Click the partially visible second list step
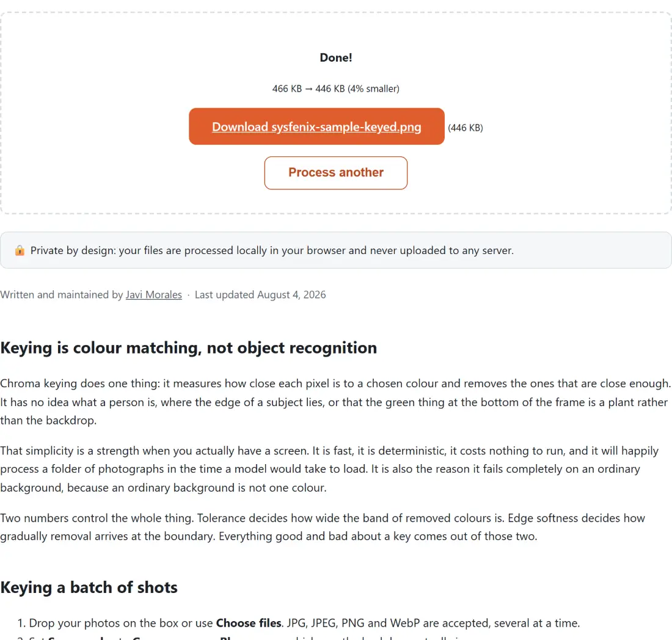This screenshot has width=672, height=640. pyautogui.click(x=240, y=638)
